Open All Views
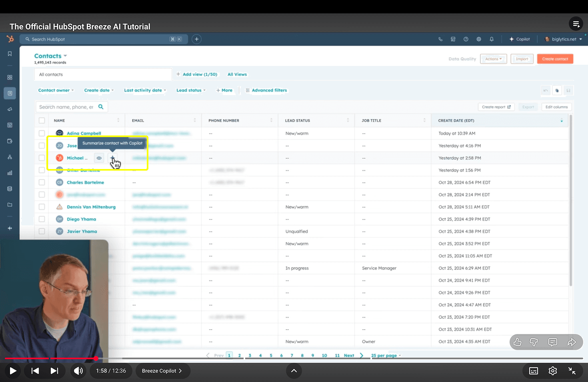Screen dimensions: 588x382 tap(237, 74)
